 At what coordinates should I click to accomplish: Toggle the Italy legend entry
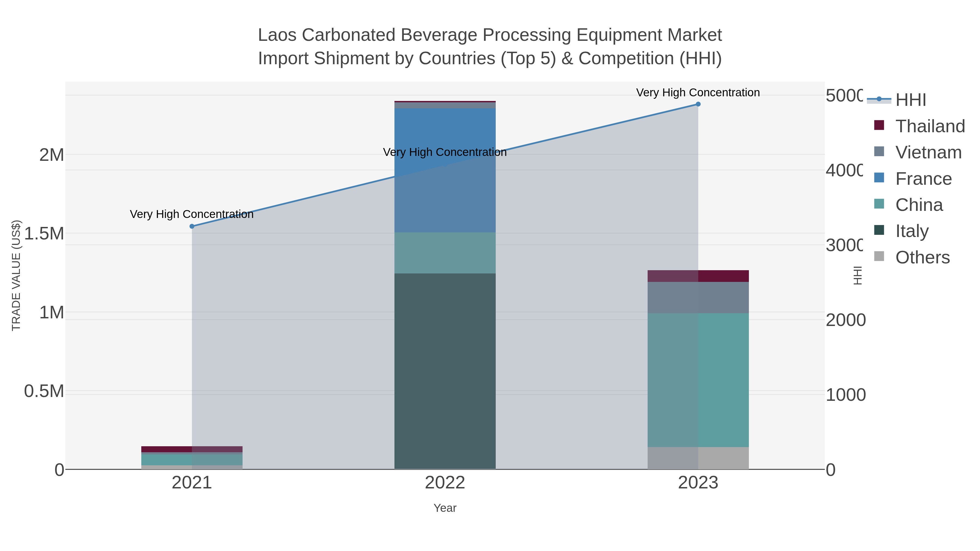click(901, 231)
